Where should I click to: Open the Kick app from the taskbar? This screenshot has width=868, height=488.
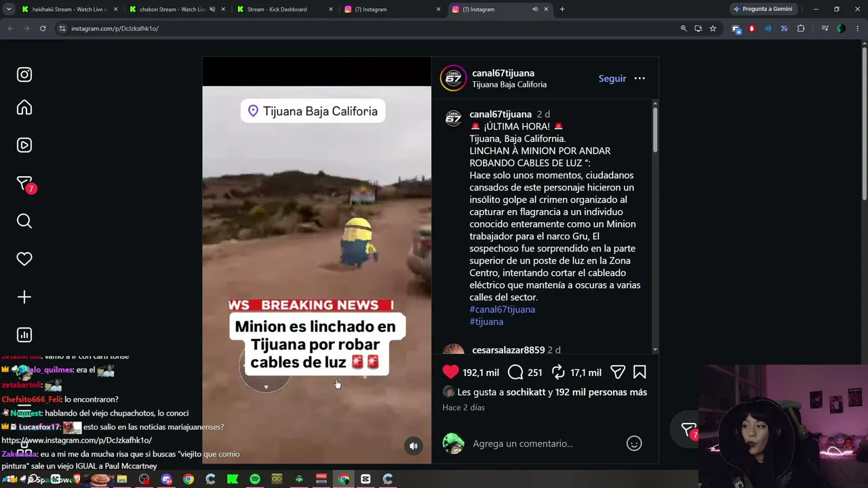[x=233, y=479]
